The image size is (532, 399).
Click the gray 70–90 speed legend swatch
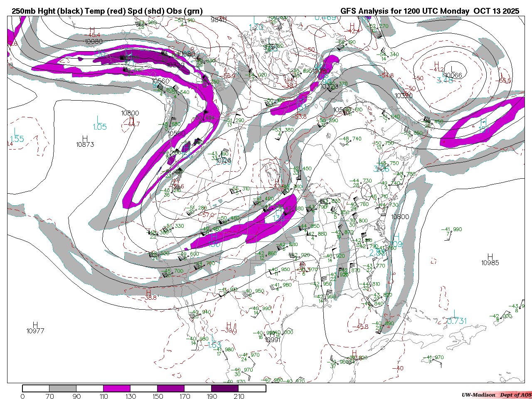click(63, 388)
